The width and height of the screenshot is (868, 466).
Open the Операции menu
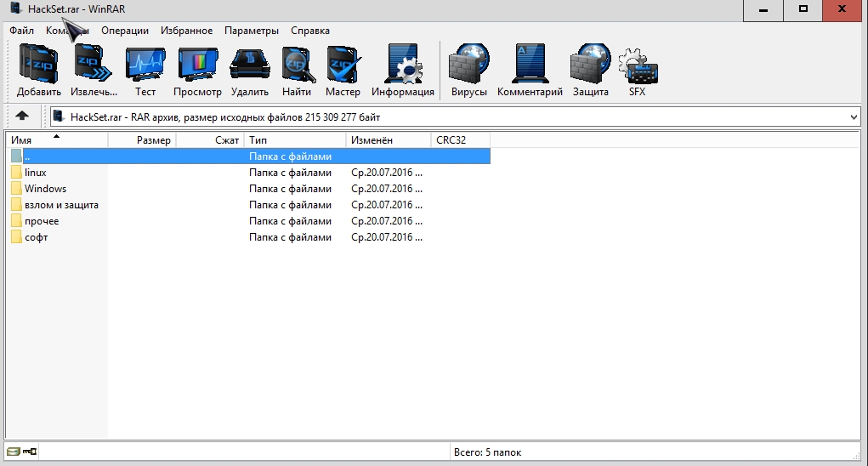click(125, 31)
